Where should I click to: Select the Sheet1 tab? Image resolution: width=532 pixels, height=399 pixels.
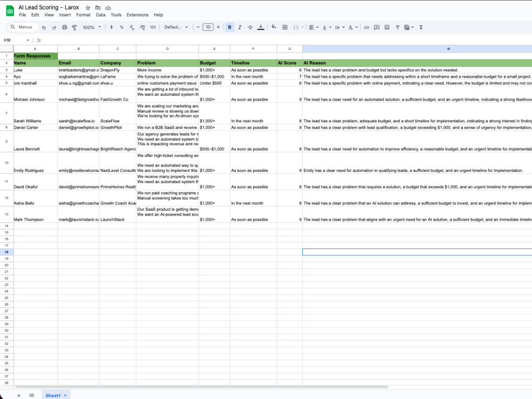pos(56,395)
